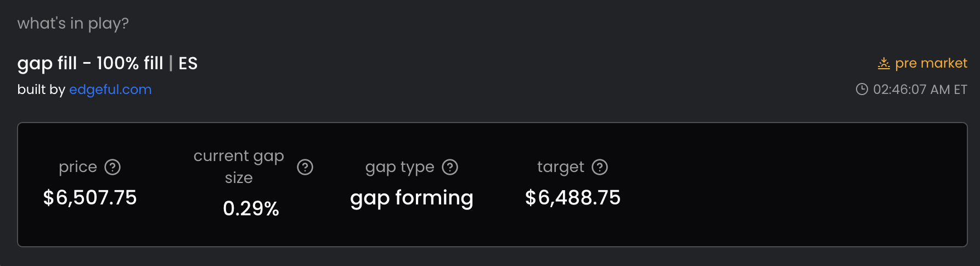Open the gap type help tooltip icon
The width and height of the screenshot is (980, 266).
(x=450, y=167)
